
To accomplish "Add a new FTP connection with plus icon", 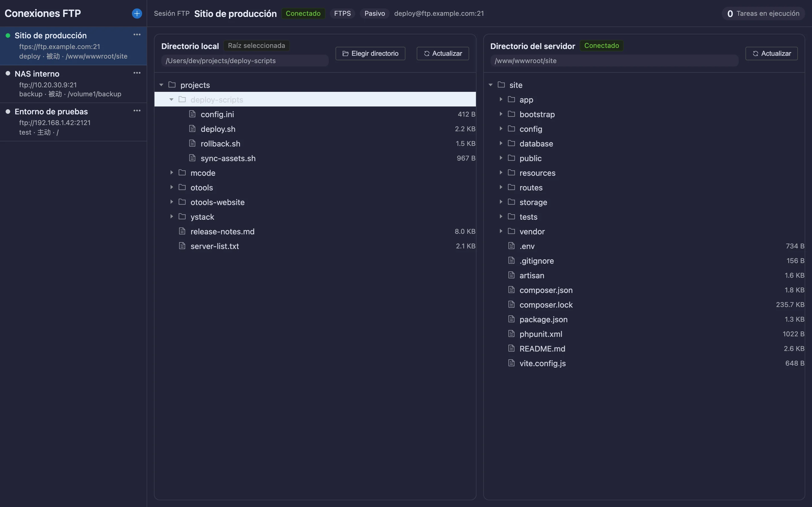I will click(137, 14).
